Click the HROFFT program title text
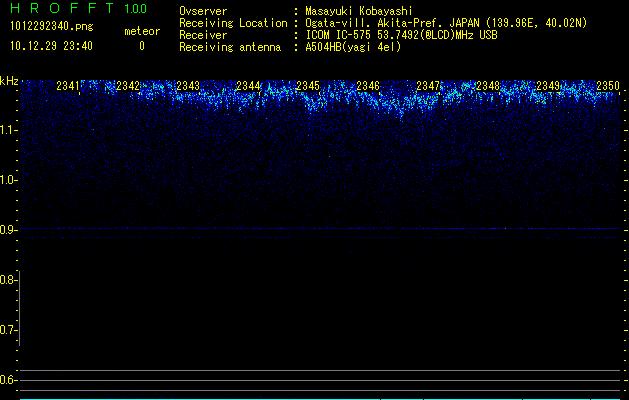The width and height of the screenshot is (629, 400). click(62, 8)
